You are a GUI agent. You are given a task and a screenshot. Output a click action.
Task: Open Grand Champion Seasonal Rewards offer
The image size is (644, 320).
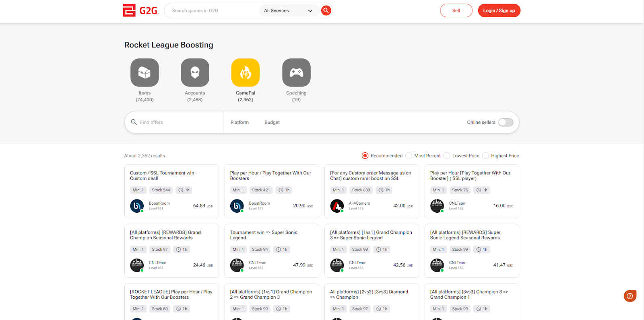tap(171, 251)
